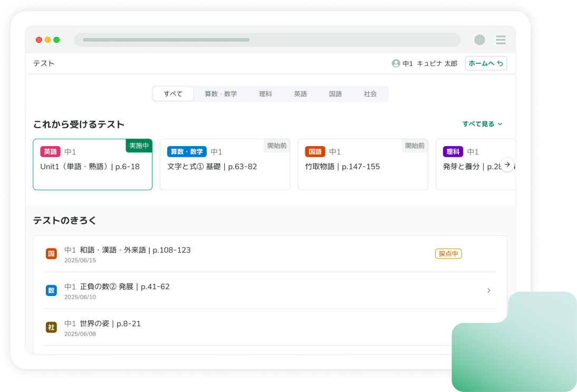Switch to the 算数・数学 tab
The width and height of the screenshot is (577, 392).
click(x=221, y=94)
